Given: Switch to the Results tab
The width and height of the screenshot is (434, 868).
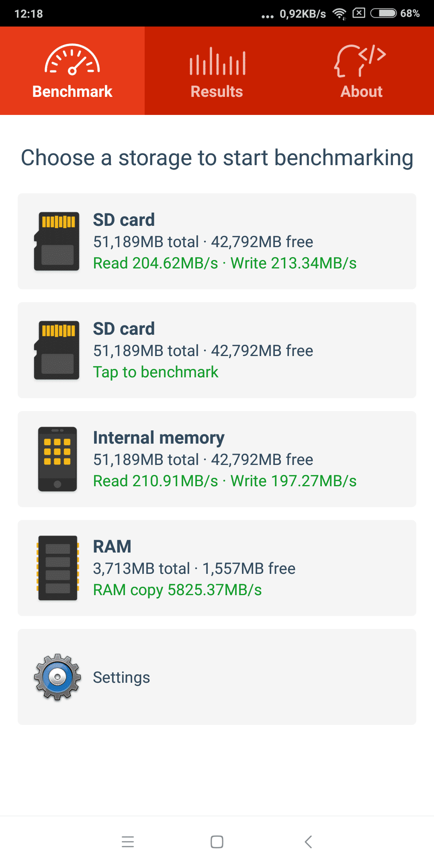Looking at the screenshot, I should 217,71.
